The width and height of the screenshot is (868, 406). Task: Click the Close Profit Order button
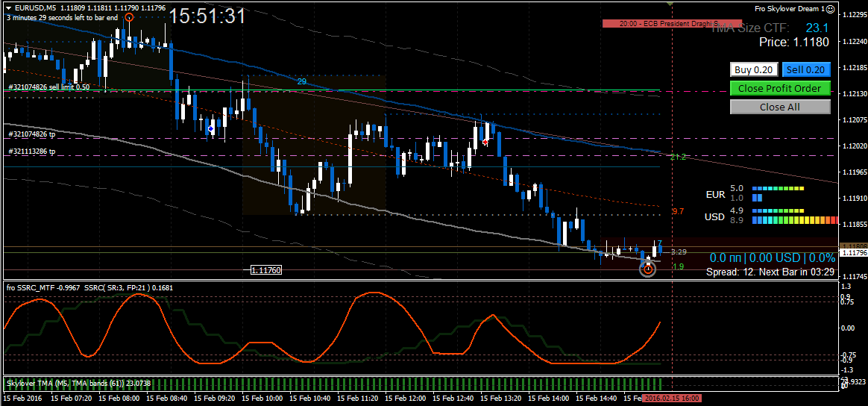coord(780,88)
